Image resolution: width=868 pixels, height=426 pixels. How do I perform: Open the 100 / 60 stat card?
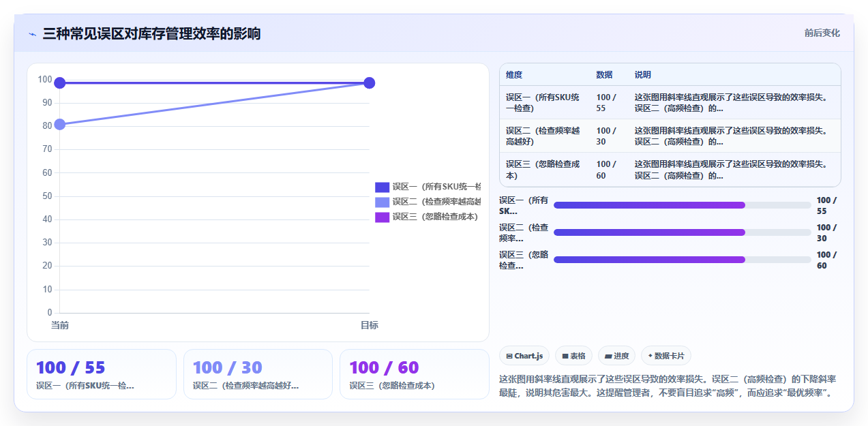pyautogui.click(x=415, y=374)
